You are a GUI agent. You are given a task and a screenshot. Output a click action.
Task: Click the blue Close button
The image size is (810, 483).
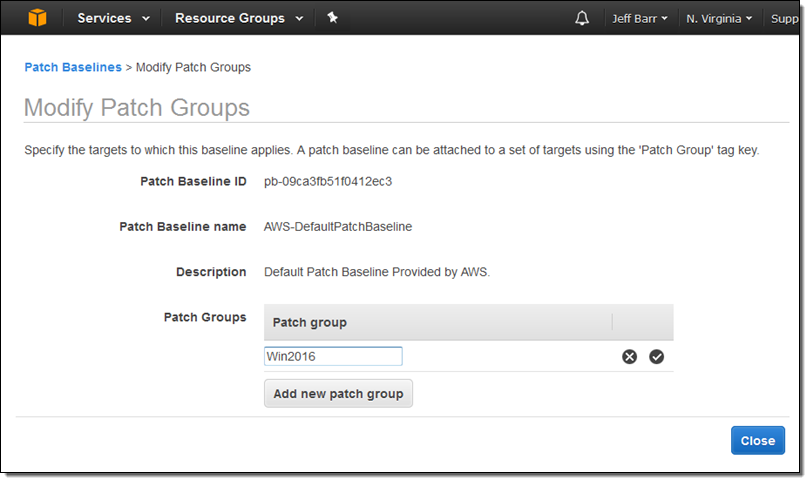pyautogui.click(x=758, y=441)
